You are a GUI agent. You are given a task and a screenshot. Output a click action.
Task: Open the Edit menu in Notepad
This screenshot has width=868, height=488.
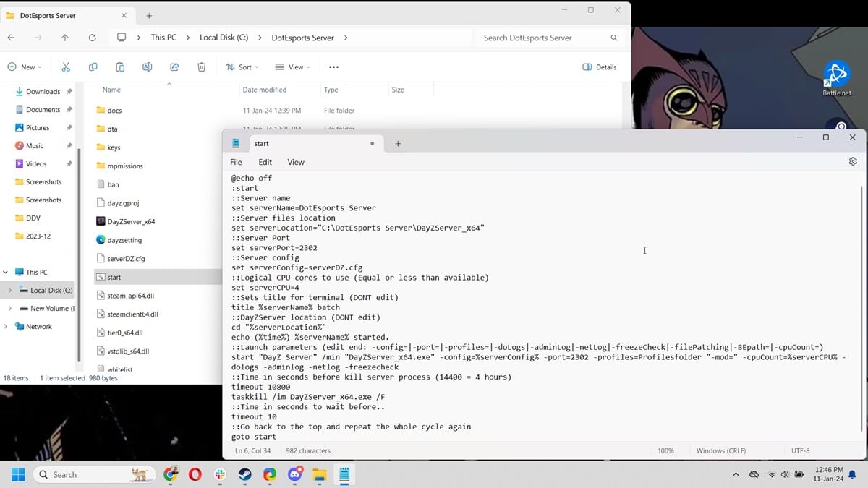[x=265, y=162]
